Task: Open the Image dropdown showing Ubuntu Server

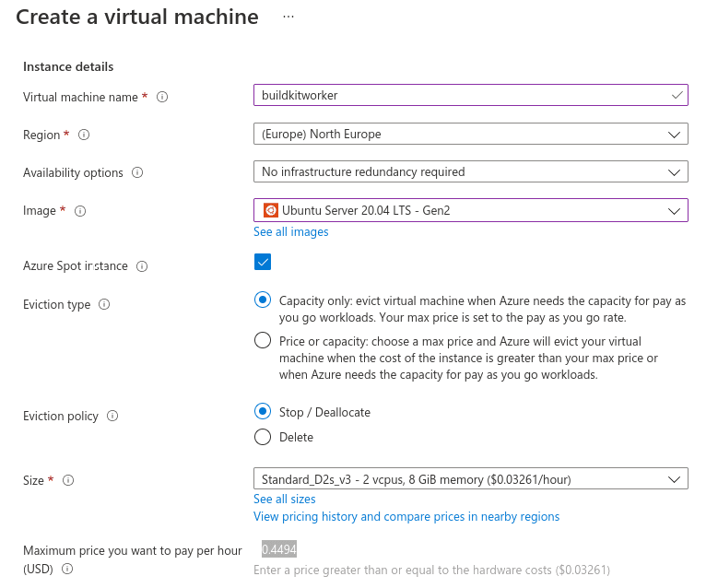Action: point(470,210)
